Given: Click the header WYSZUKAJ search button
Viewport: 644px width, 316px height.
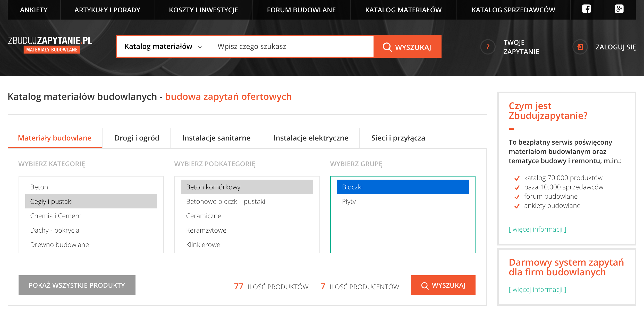Looking at the screenshot, I should (408, 46).
